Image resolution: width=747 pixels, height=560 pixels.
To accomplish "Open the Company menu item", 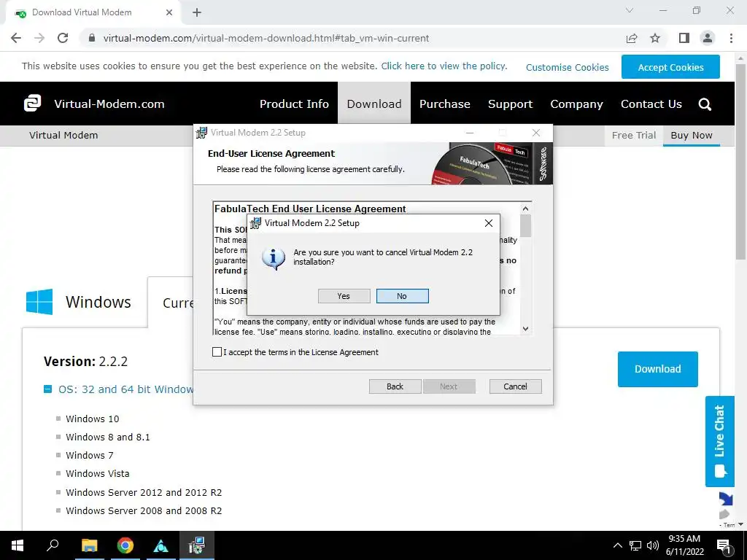I will tap(576, 104).
